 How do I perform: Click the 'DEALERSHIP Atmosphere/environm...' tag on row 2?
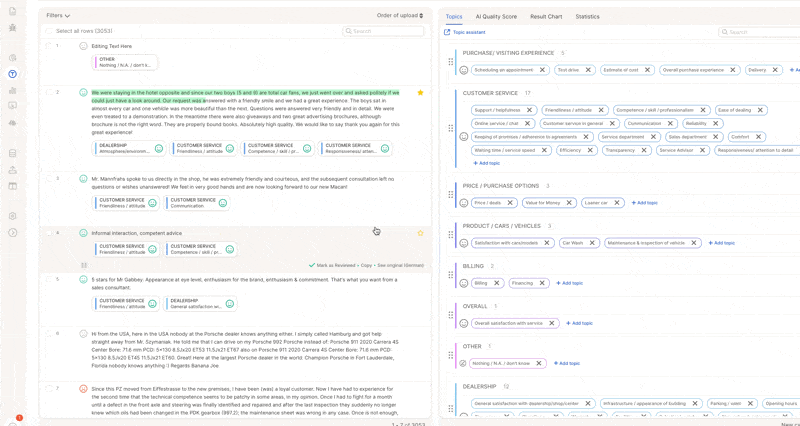click(130, 148)
